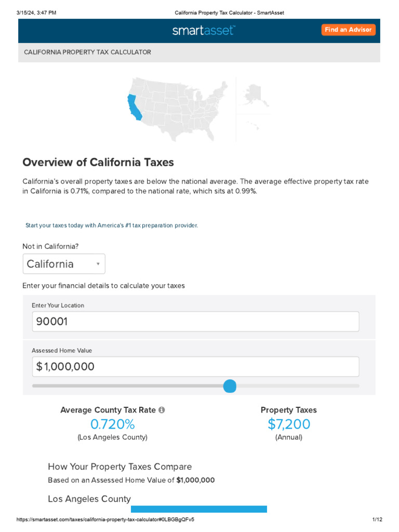
Task: Click the blue home value slider handle
Action: (230, 386)
